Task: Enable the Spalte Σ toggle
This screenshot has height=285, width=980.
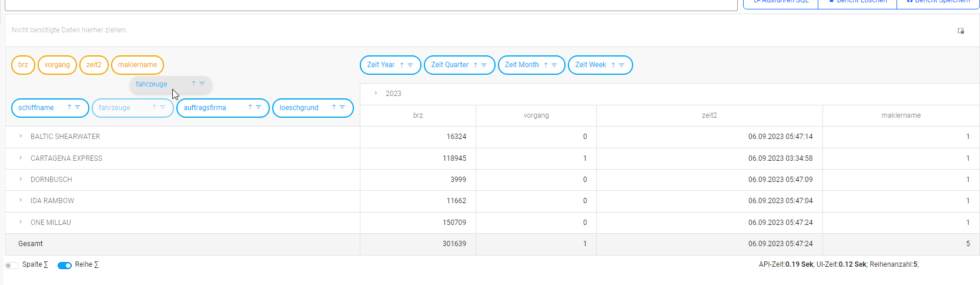Action: click(x=12, y=265)
